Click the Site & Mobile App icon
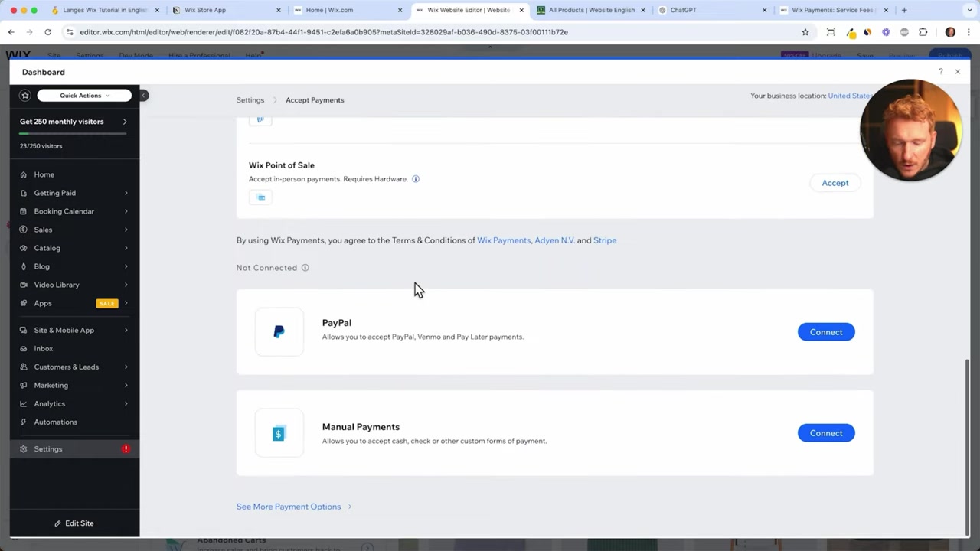 pos(24,330)
